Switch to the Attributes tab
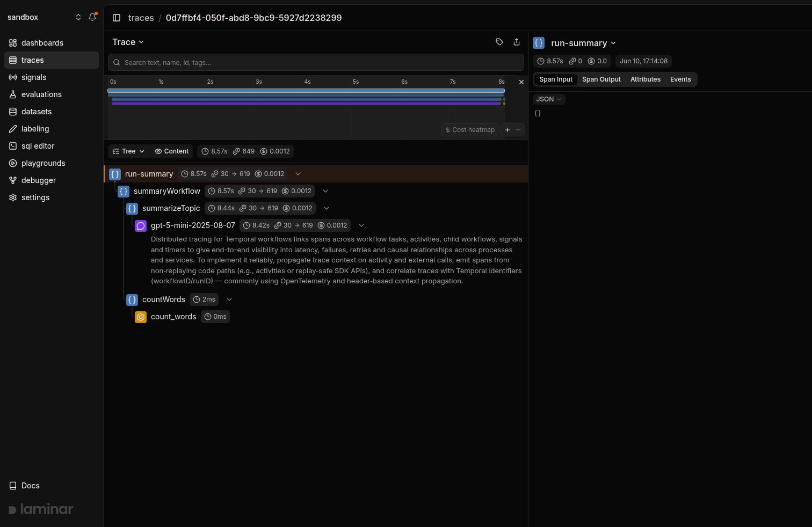 646,79
